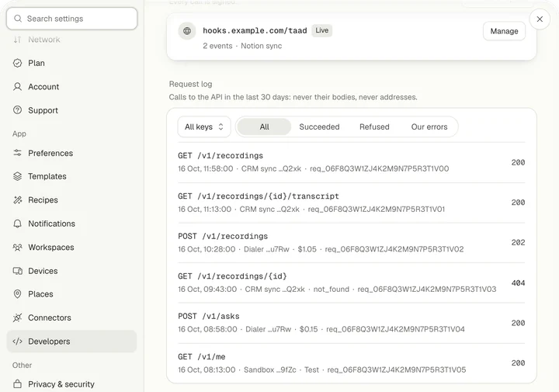Click the Templates layers icon

pos(17,176)
